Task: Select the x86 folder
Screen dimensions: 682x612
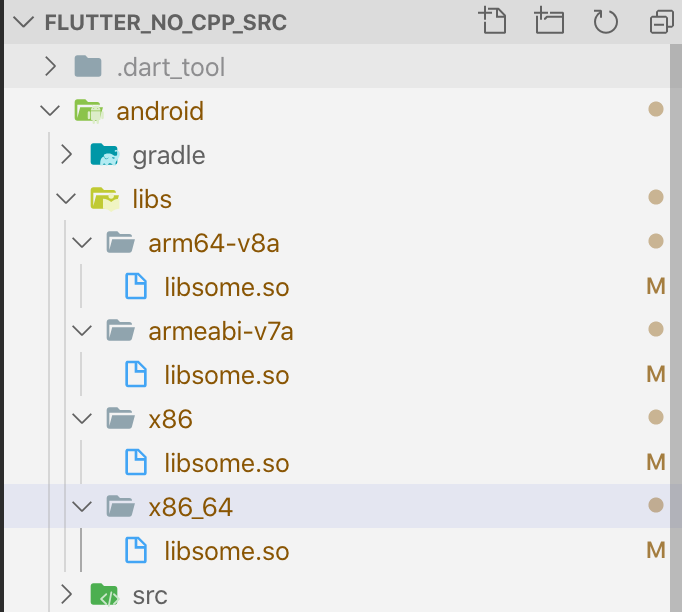Action: tap(170, 419)
